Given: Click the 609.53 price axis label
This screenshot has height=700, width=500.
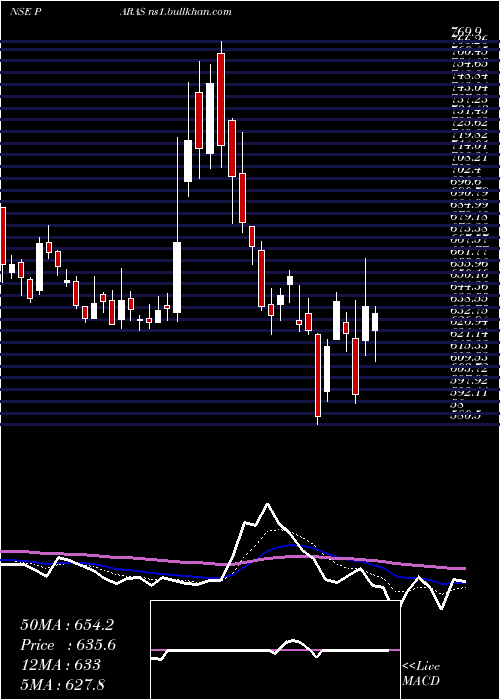Looking at the screenshot, I should (469, 357).
